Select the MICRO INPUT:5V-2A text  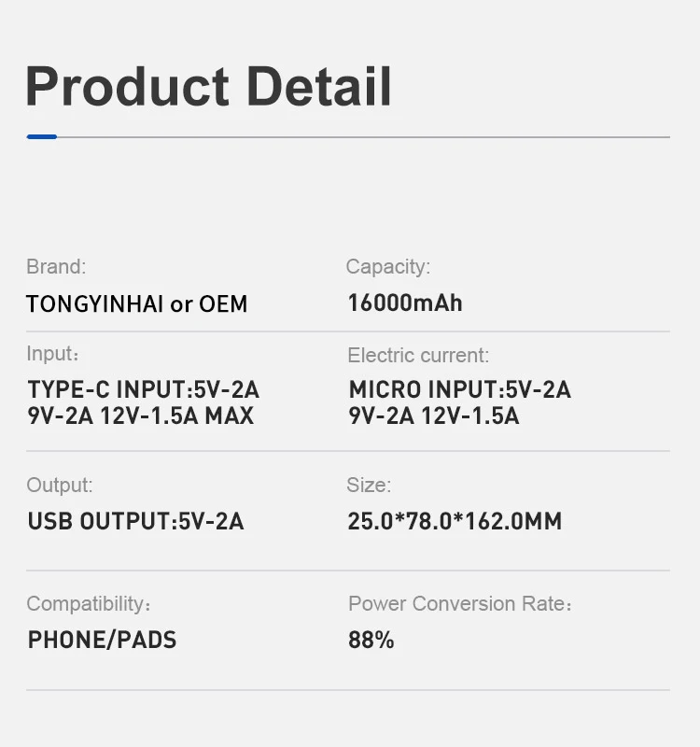pyautogui.click(x=460, y=389)
